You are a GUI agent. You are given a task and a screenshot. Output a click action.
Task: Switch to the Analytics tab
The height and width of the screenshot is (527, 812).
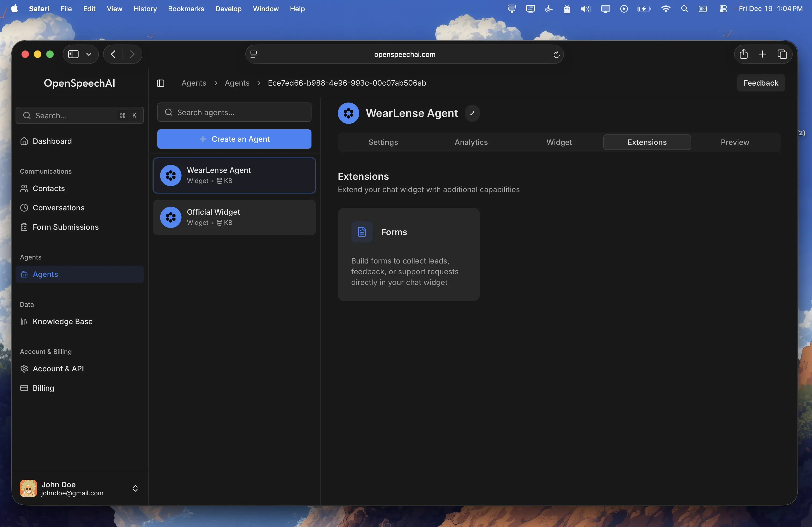click(x=471, y=142)
